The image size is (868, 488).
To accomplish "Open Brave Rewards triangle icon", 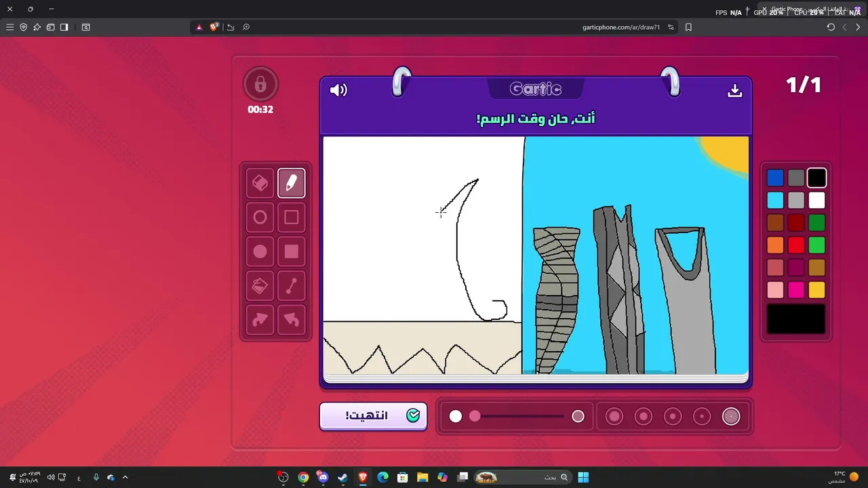I will coord(199,27).
